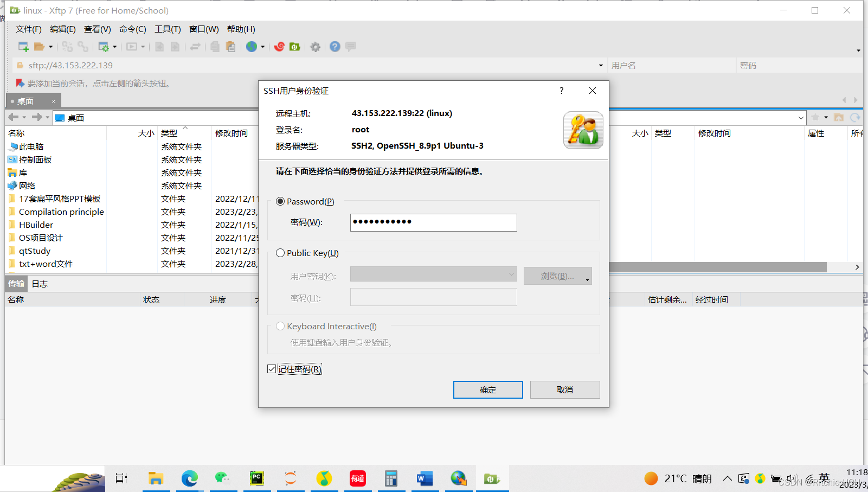Click the globe encoding icon
The height and width of the screenshot is (492, 868).
point(252,47)
